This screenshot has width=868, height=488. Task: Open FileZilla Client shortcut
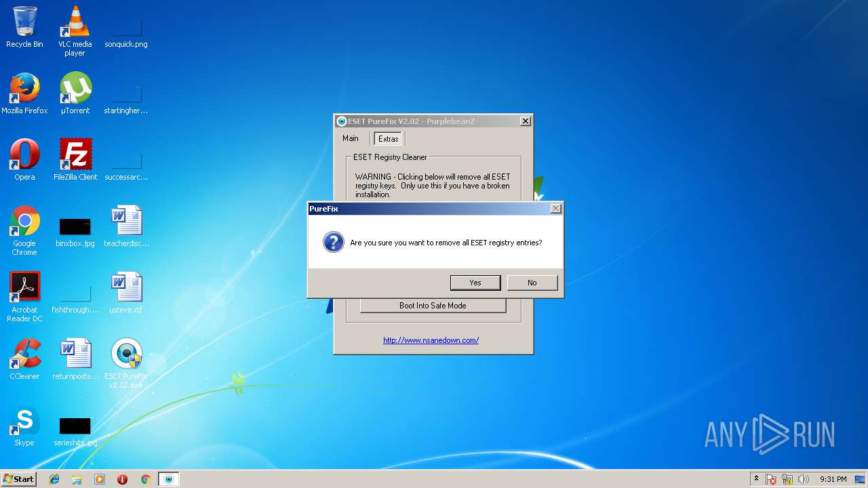pyautogui.click(x=75, y=160)
